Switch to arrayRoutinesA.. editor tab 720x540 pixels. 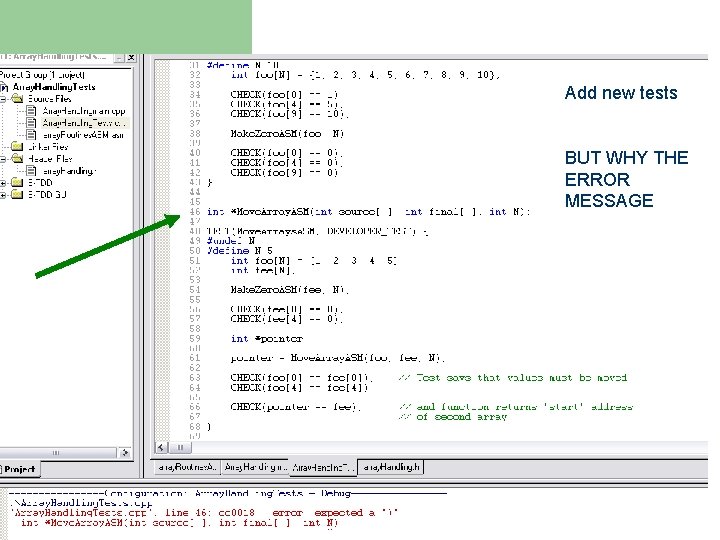(186, 467)
